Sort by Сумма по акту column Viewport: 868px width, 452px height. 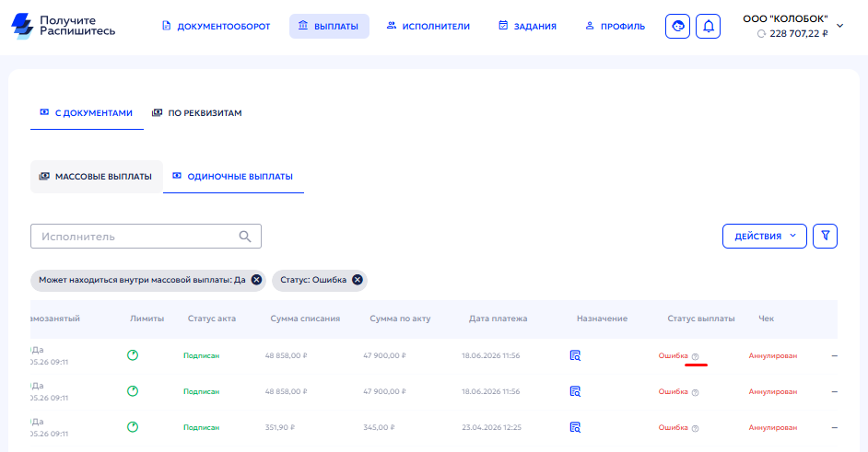pyautogui.click(x=400, y=319)
